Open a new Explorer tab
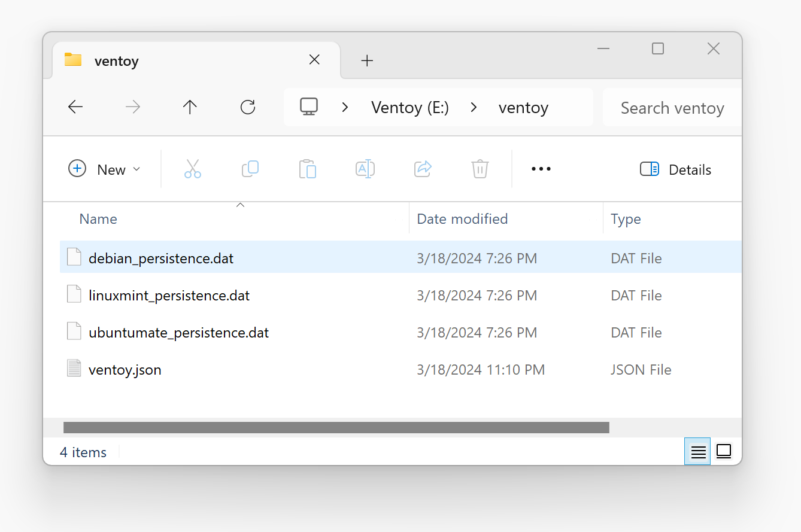 366,60
